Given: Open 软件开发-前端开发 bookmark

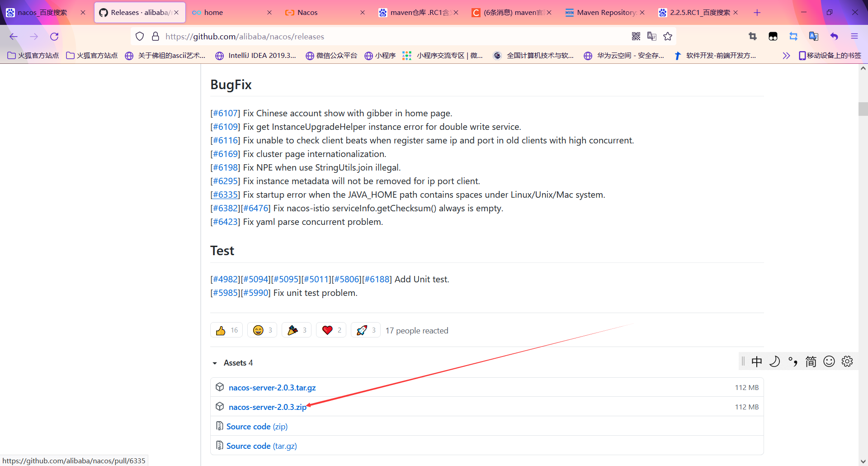Looking at the screenshot, I should click(715, 56).
